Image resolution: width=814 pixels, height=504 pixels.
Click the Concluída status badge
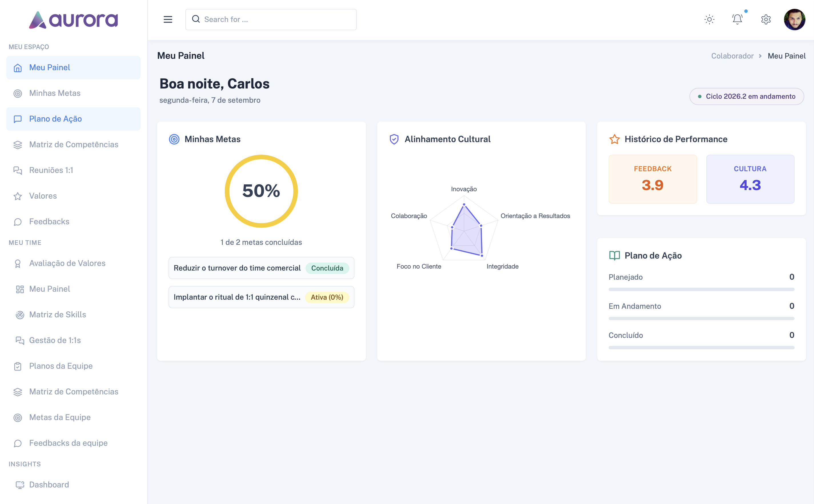pyautogui.click(x=327, y=268)
